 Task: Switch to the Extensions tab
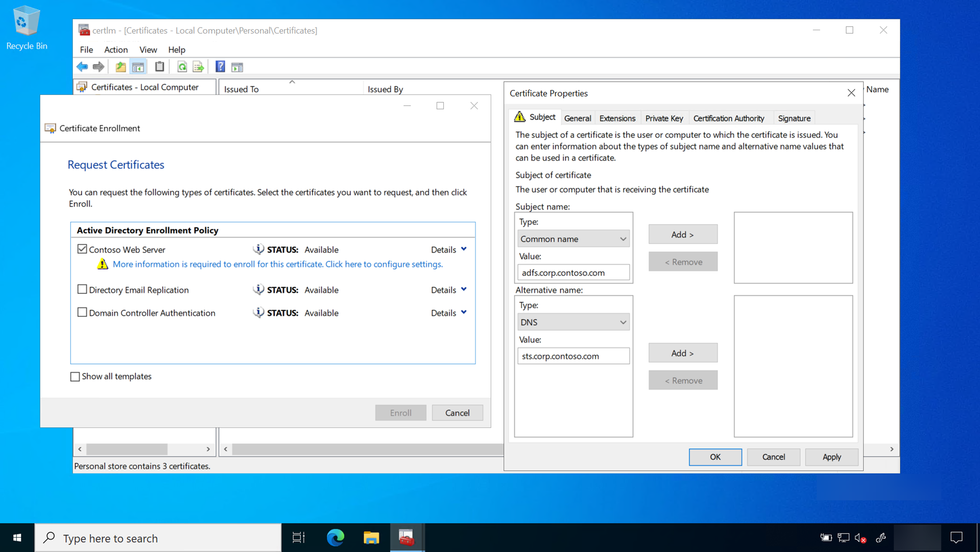(617, 118)
